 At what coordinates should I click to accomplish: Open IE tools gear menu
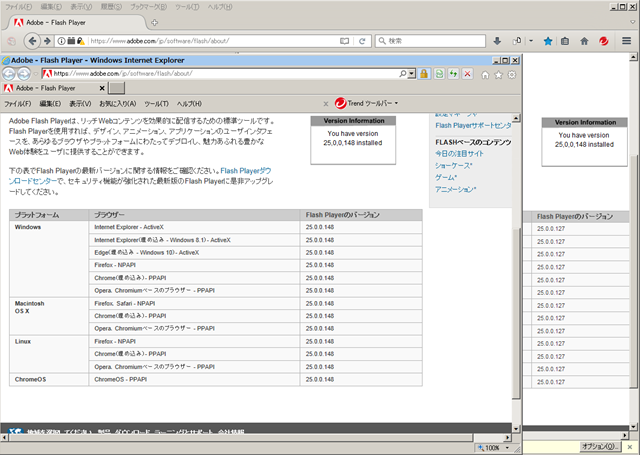(x=512, y=75)
